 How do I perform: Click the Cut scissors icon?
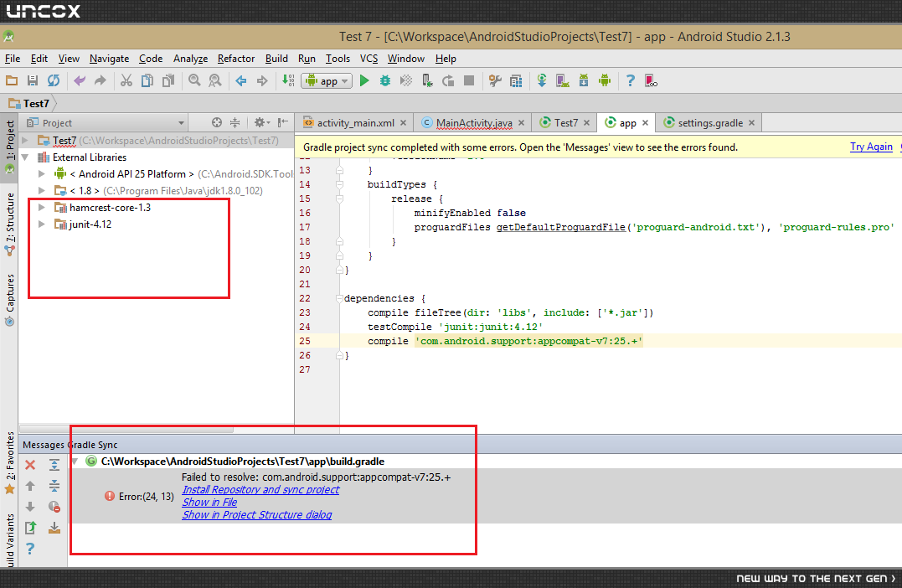126,80
